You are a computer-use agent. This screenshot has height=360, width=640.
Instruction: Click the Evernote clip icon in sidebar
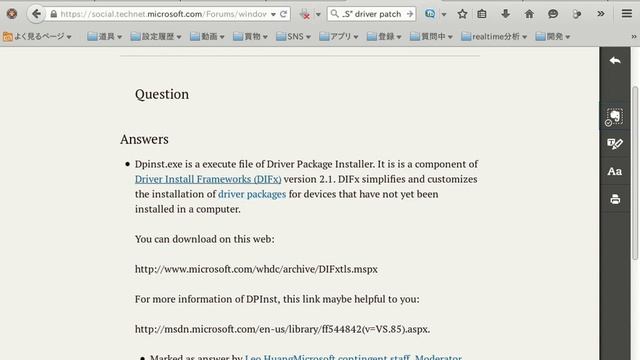[x=614, y=117]
